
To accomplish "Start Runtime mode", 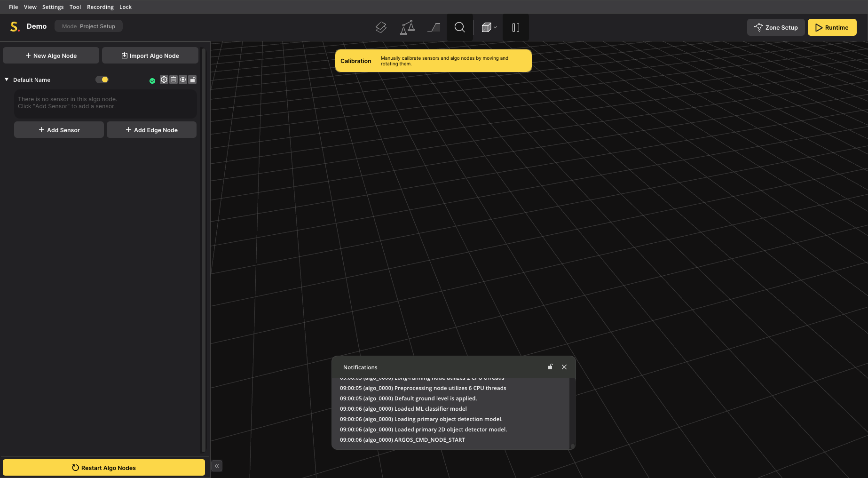I will coord(832,27).
